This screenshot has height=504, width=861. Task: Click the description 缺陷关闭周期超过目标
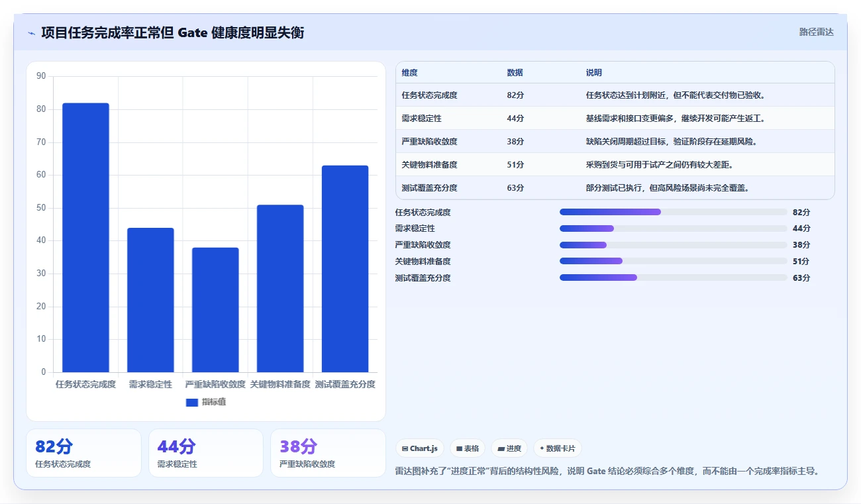[x=672, y=142]
